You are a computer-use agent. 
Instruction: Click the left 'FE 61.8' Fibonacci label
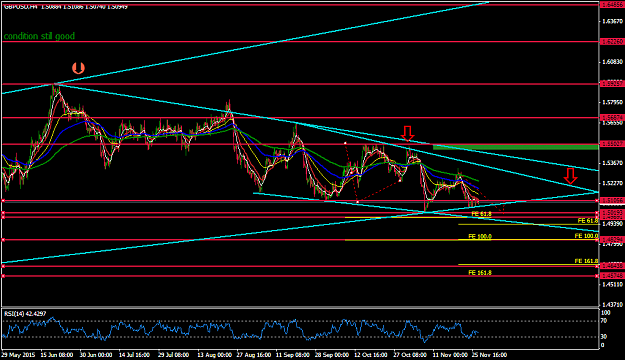pos(481,214)
